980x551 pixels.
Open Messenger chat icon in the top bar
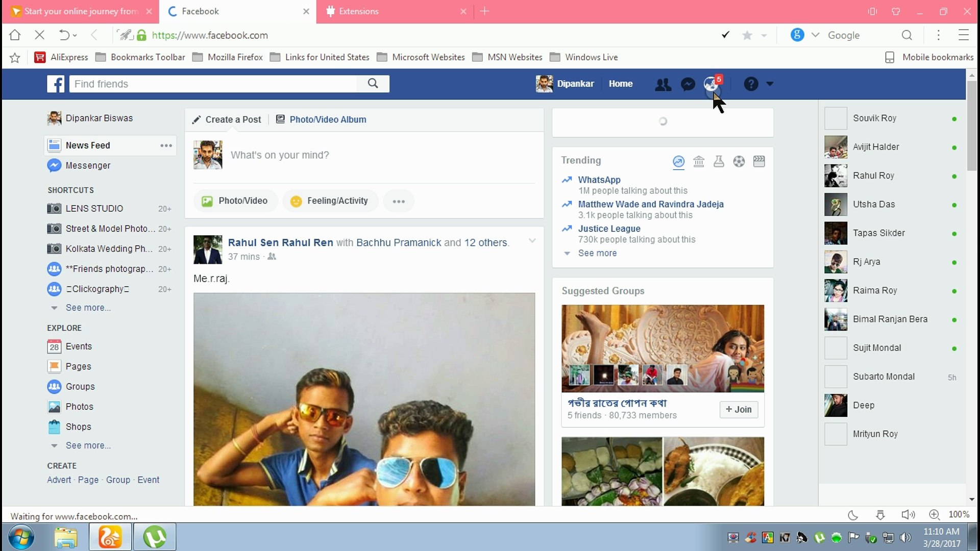688,84
